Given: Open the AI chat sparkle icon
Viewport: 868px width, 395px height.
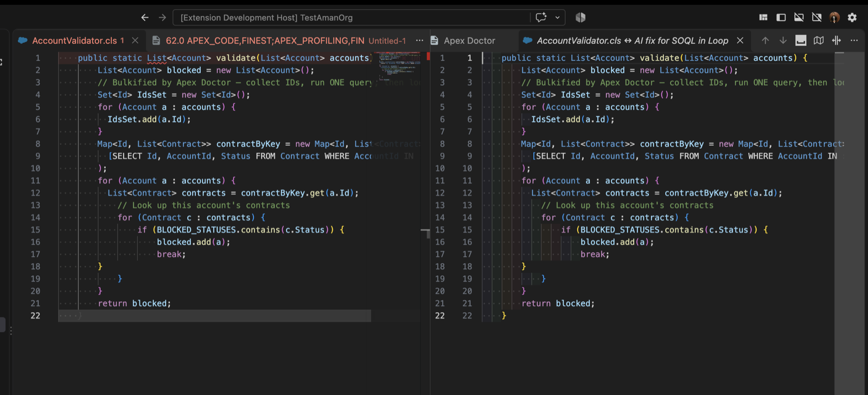Looking at the screenshot, I should click(x=541, y=17).
